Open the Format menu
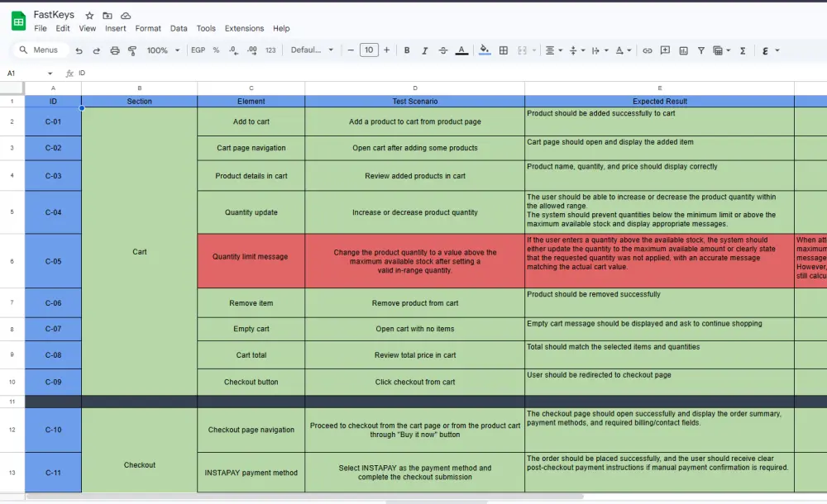Viewport: 827px width, 504px height. 148,28
